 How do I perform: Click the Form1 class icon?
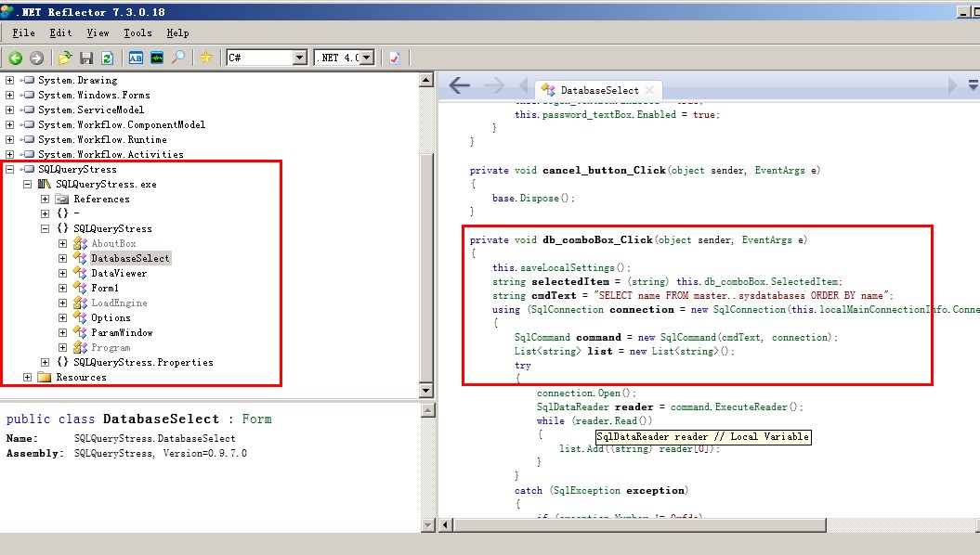coord(80,288)
